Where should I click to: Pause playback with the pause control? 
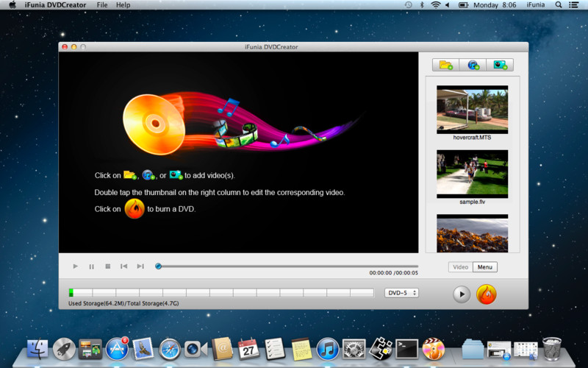(x=91, y=266)
